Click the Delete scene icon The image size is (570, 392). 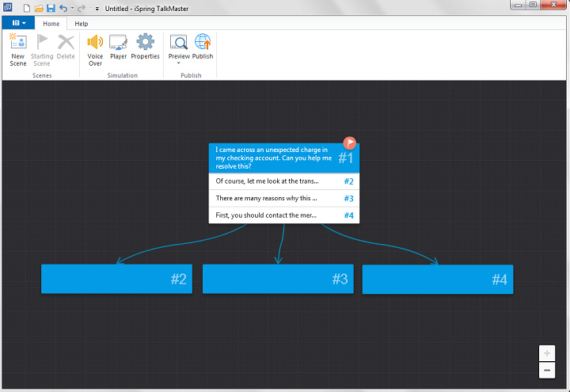(66, 42)
